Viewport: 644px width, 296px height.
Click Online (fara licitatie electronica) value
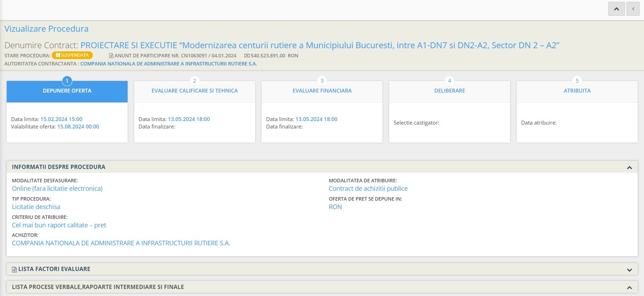click(x=57, y=189)
